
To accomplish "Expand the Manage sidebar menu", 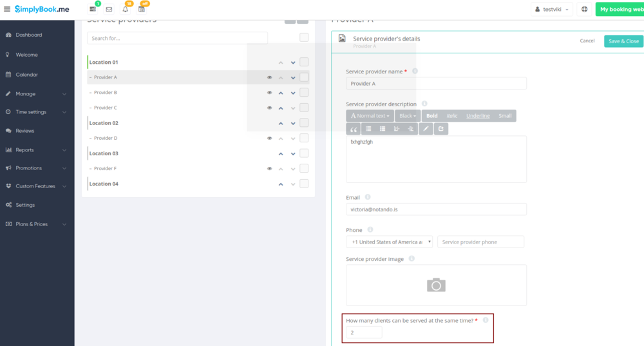I will [37, 94].
